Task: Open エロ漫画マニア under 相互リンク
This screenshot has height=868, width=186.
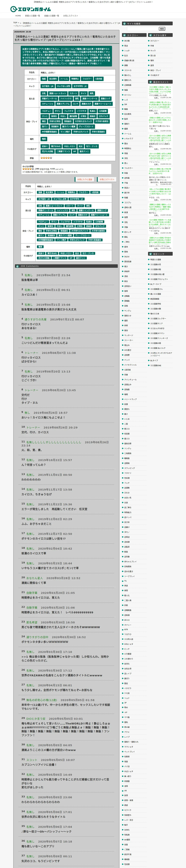Action: click(156, 323)
